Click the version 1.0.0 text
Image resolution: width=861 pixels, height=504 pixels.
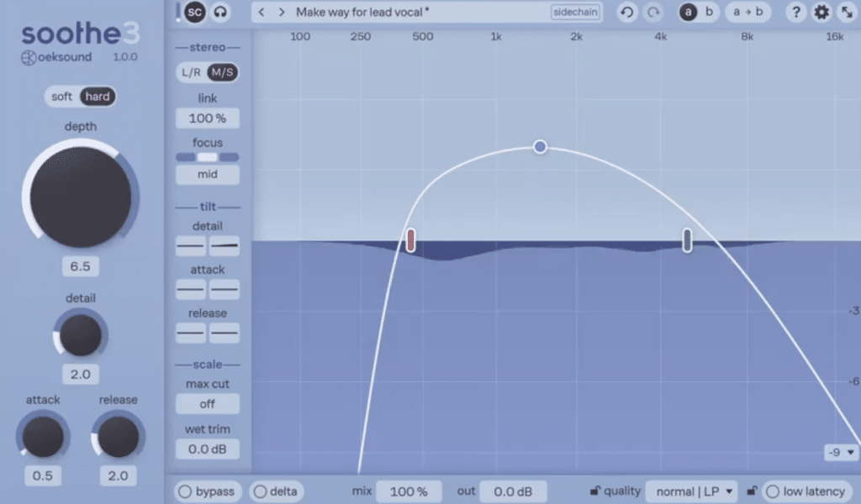[125, 57]
